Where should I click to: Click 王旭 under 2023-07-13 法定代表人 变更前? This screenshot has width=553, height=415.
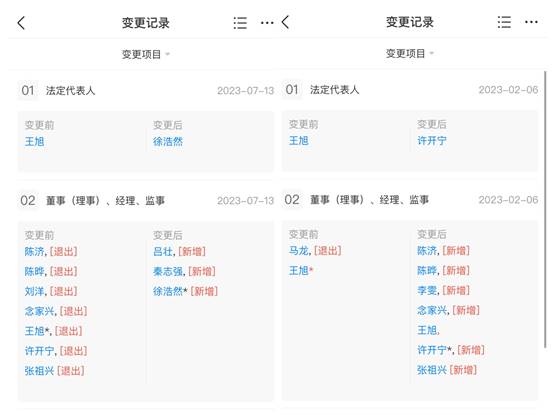(x=35, y=142)
